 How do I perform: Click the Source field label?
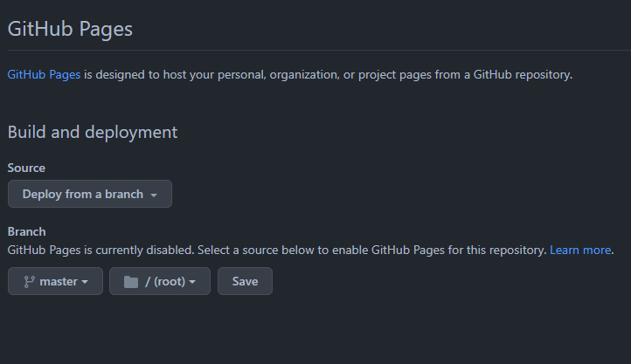coord(26,168)
